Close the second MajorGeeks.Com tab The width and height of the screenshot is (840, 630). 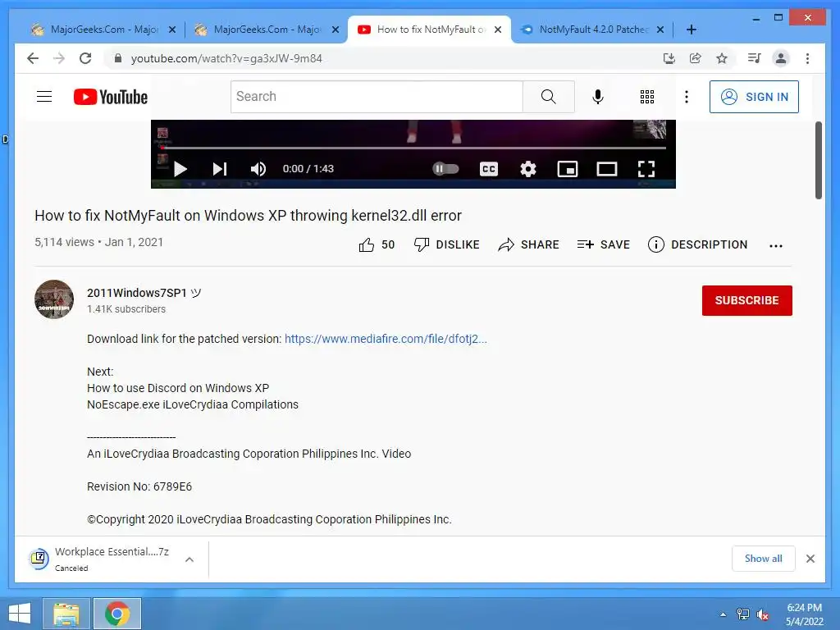coord(336,30)
